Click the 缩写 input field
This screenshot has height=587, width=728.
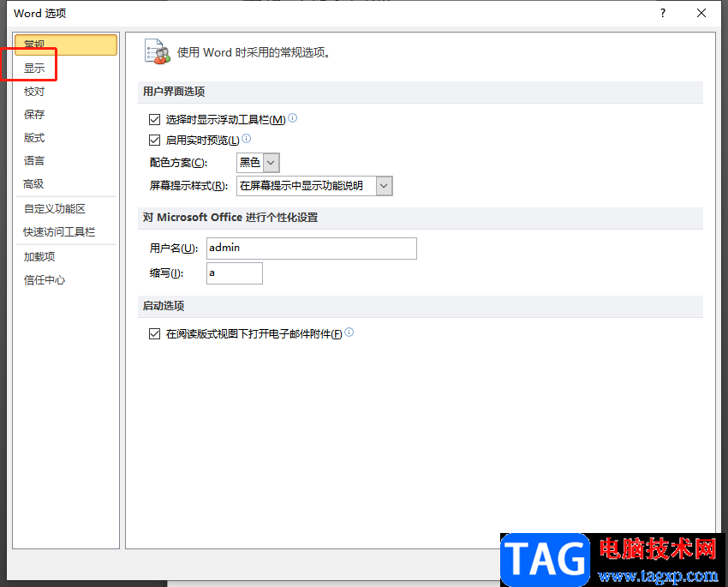tap(235, 273)
